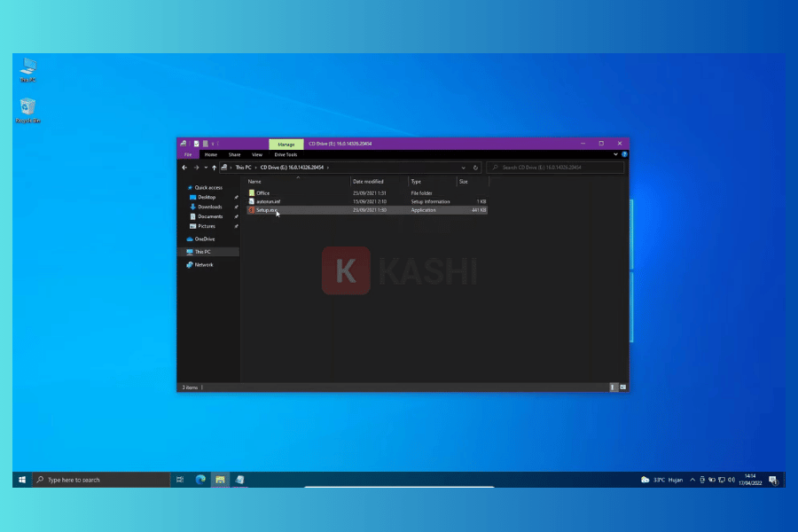Refresh the current folder view
Viewport: 798px width, 532px height.
(x=476, y=167)
